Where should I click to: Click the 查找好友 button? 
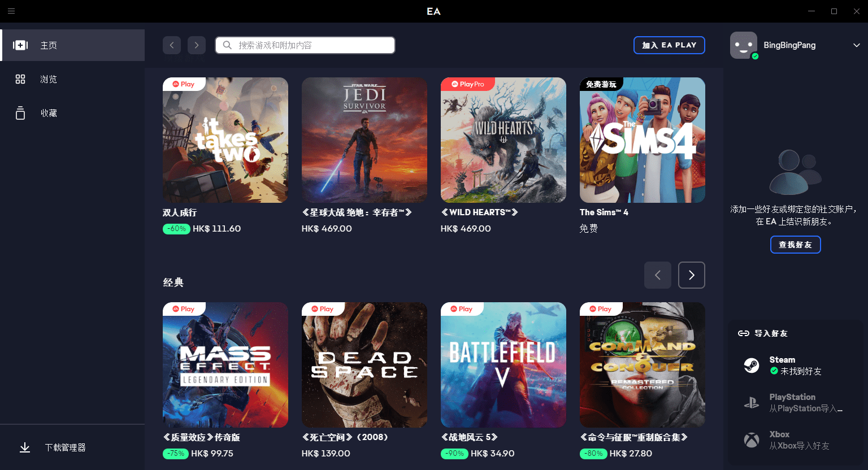coord(795,245)
